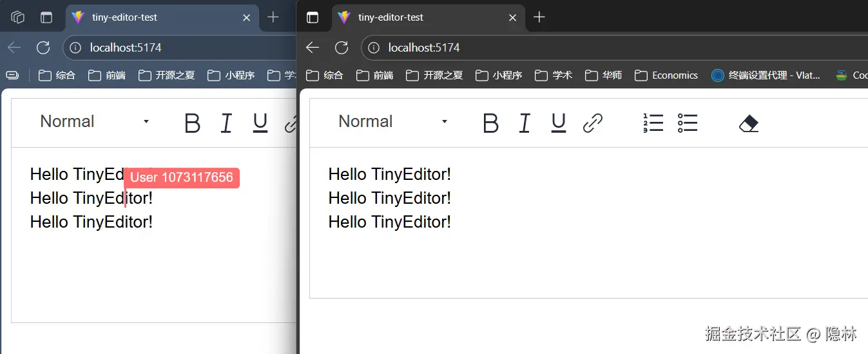Toggle Underline in the left editor toolbar
Image resolution: width=868 pixels, height=354 pixels.
coord(260,123)
